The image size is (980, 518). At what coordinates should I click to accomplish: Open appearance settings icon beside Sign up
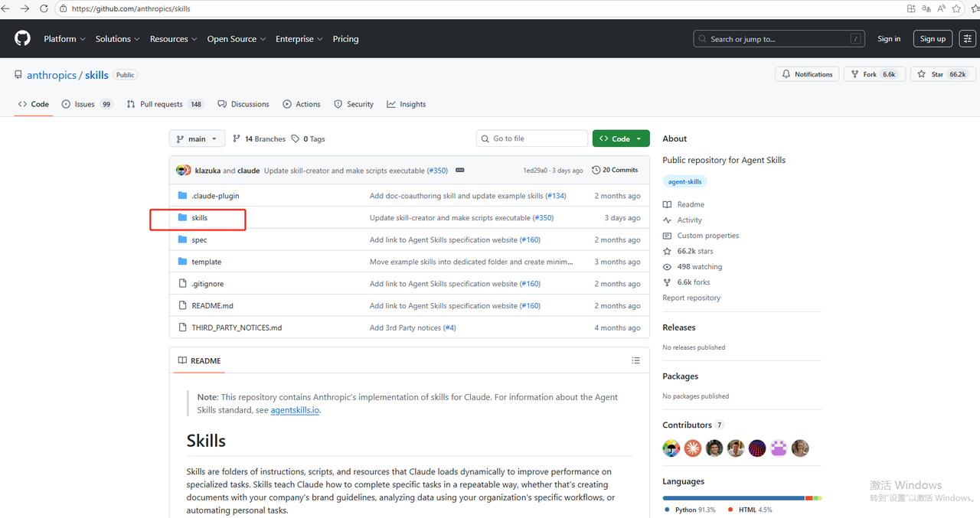click(x=968, y=39)
